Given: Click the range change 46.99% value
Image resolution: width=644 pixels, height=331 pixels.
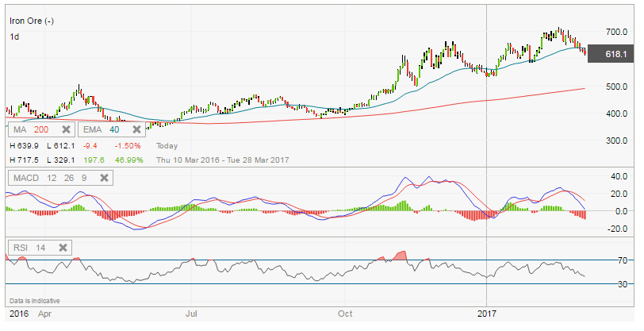Looking at the screenshot, I should (129, 160).
